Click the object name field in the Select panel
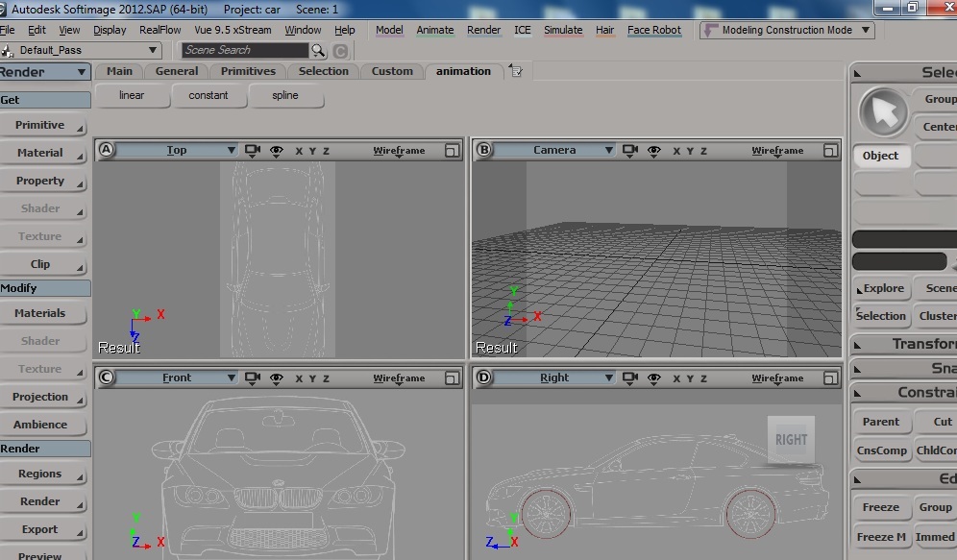957x560 pixels. (x=904, y=240)
